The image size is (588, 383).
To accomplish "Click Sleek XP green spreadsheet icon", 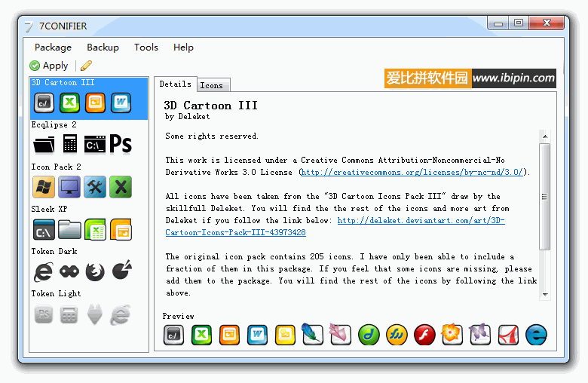I will (x=95, y=230).
